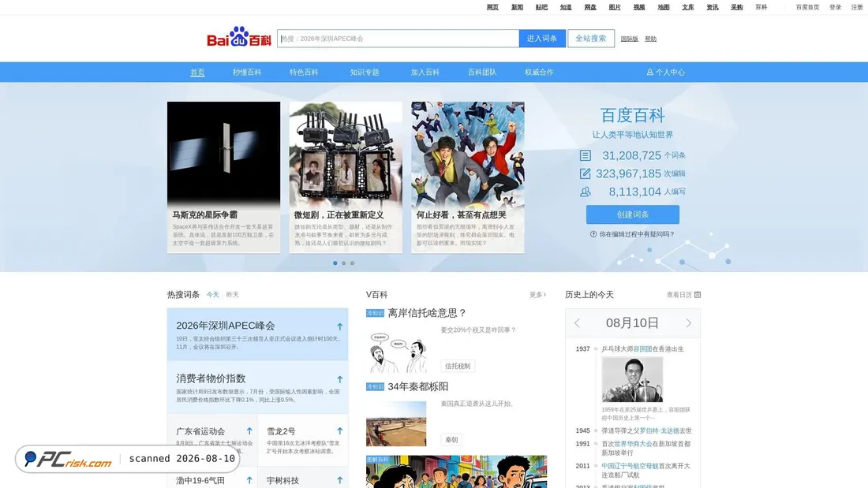
Task: Open 你在编辑过程中有疑问吗？ link
Action: [x=637, y=234]
